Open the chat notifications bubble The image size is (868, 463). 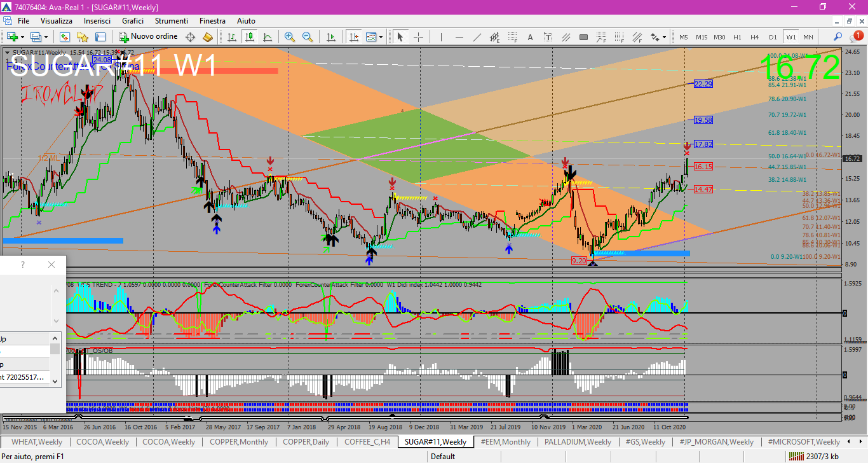[x=855, y=36]
